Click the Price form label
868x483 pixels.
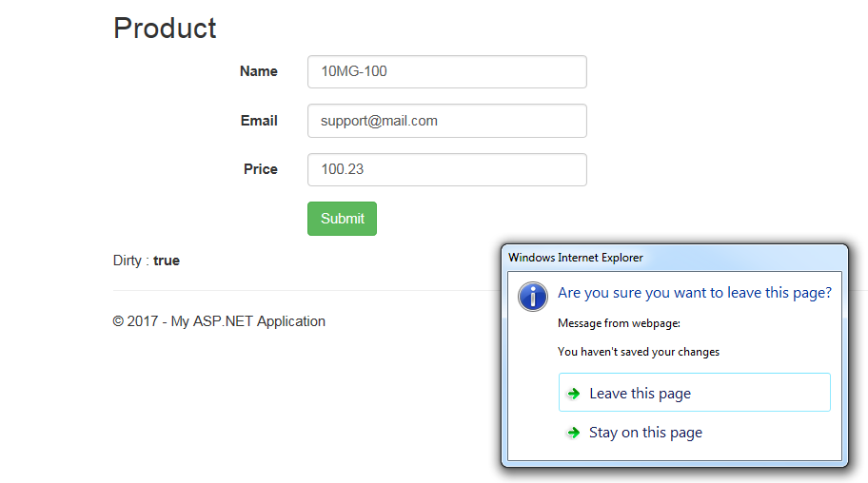point(260,169)
